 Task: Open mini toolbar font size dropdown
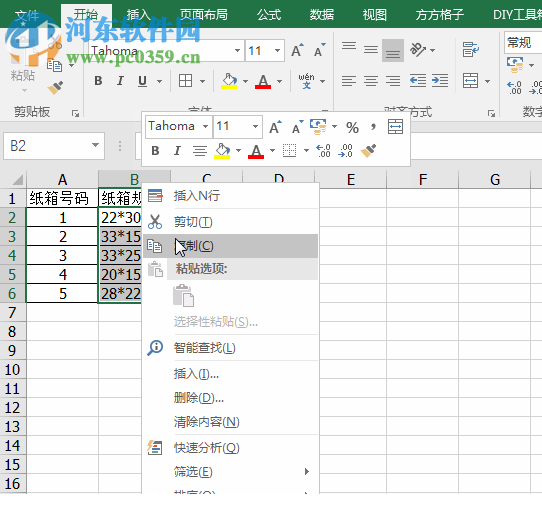click(255, 126)
